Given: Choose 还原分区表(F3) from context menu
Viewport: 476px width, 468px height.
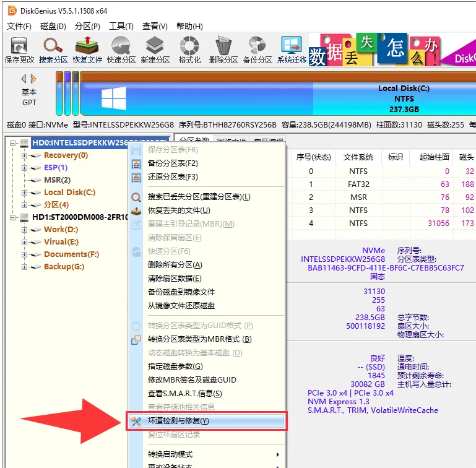Looking at the screenshot, I should 207,177.
